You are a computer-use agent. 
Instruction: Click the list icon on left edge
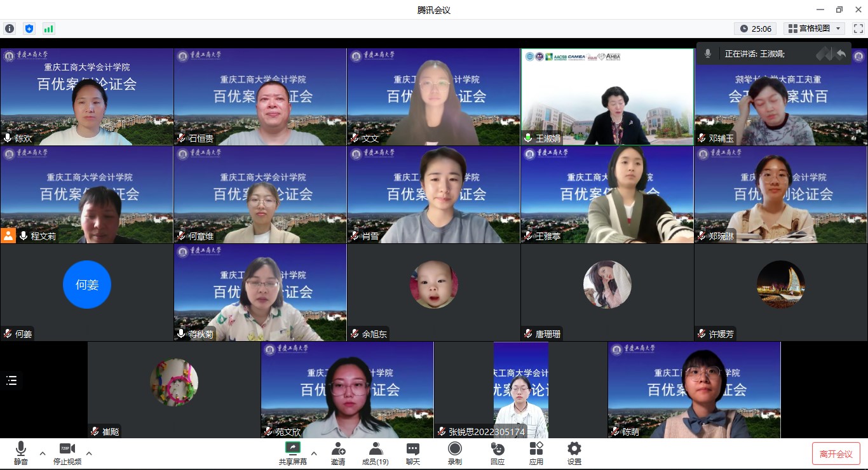coord(11,380)
